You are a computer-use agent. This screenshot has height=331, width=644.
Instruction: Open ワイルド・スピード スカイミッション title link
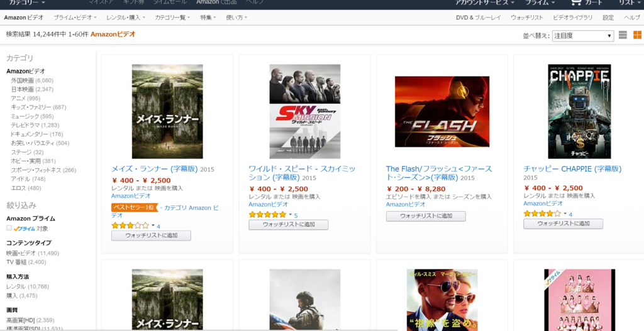click(x=302, y=173)
